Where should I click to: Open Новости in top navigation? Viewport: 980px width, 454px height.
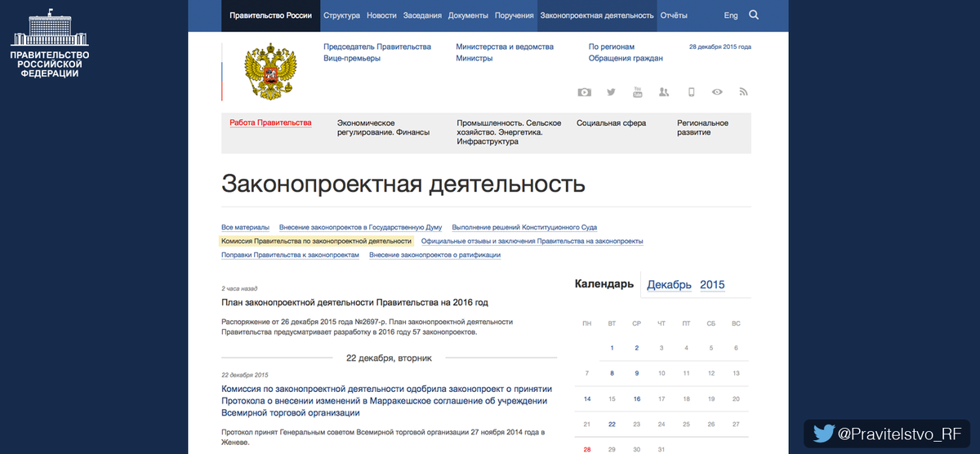pos(382,16)
